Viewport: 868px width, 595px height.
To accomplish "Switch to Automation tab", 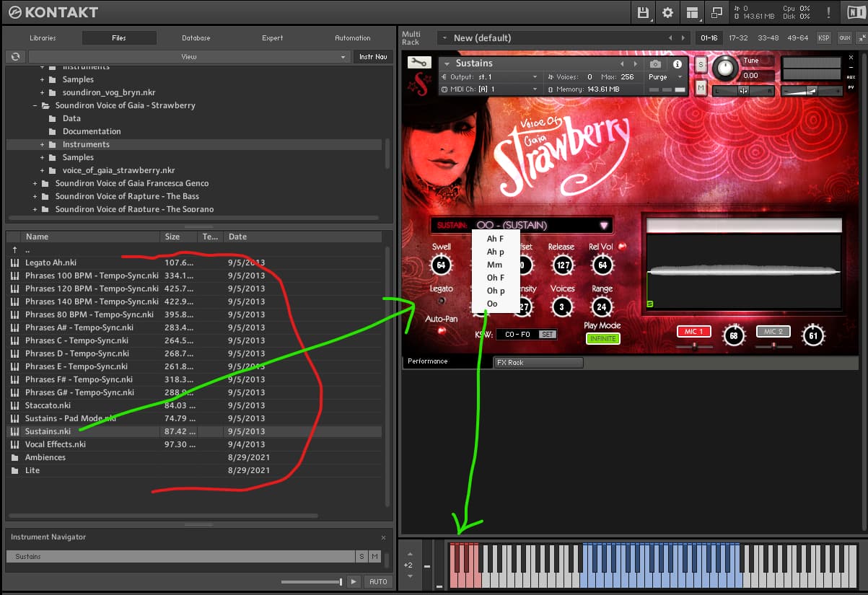I will click(353, 38).
